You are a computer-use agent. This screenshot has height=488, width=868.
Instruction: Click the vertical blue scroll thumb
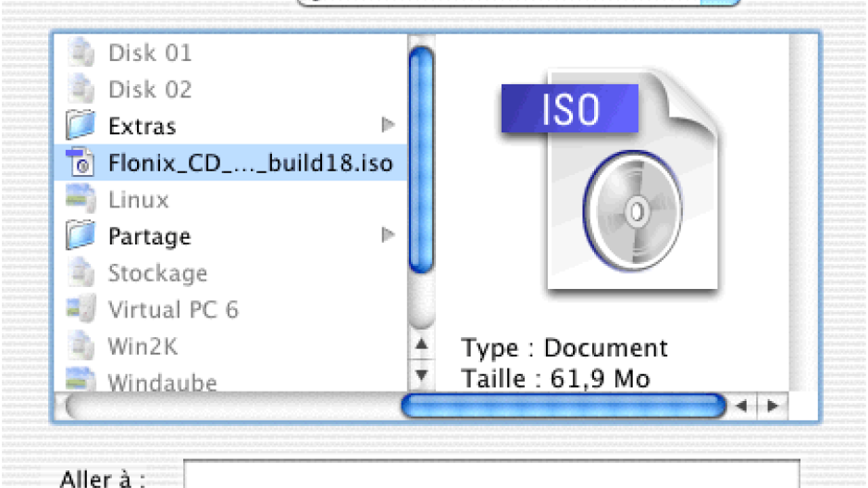[x=421, y=160]
